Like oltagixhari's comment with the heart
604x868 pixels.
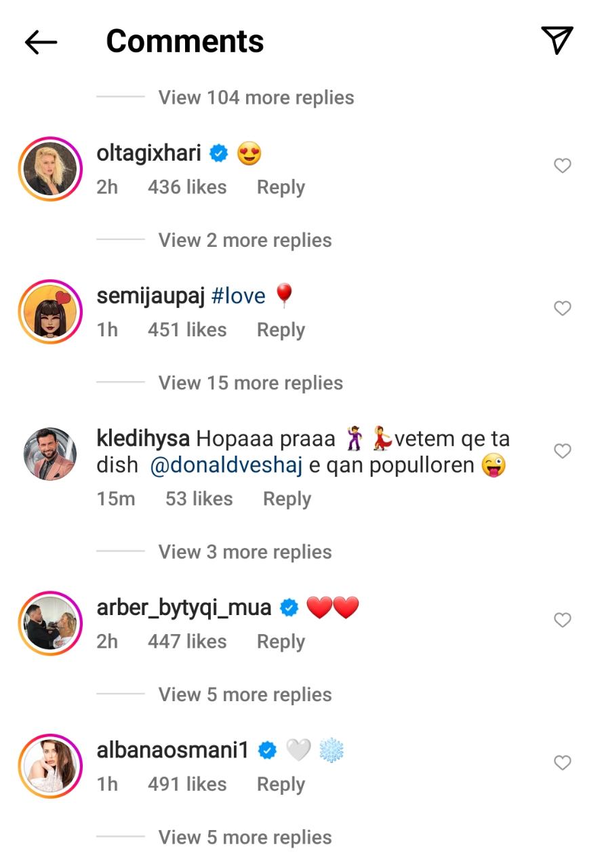[562, 165]
